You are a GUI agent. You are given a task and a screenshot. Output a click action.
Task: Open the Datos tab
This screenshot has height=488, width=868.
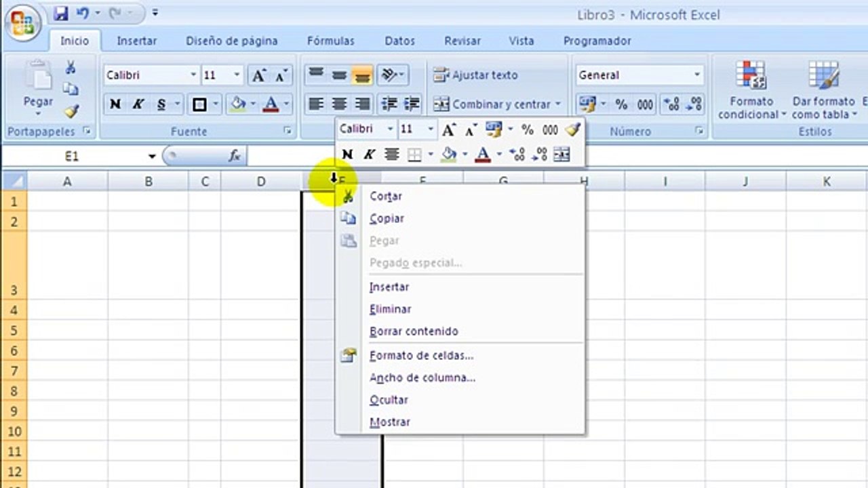pyautogui.click(x=400, y=41)
